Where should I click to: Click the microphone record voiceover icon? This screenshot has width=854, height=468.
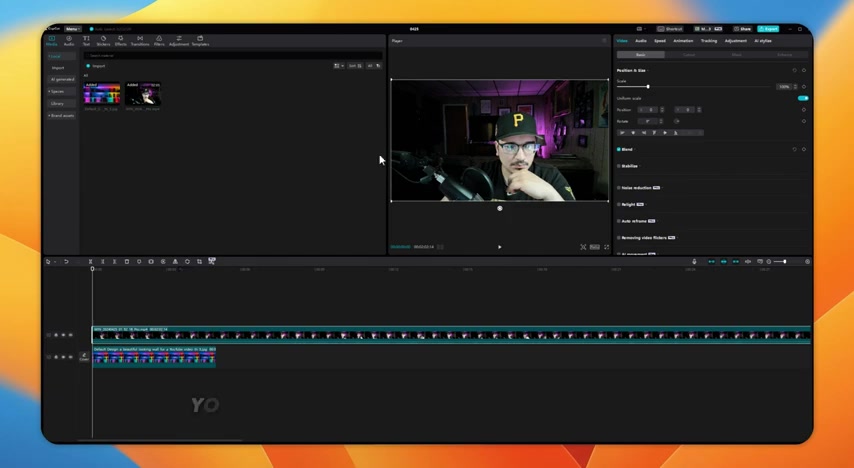pos(694,262)
